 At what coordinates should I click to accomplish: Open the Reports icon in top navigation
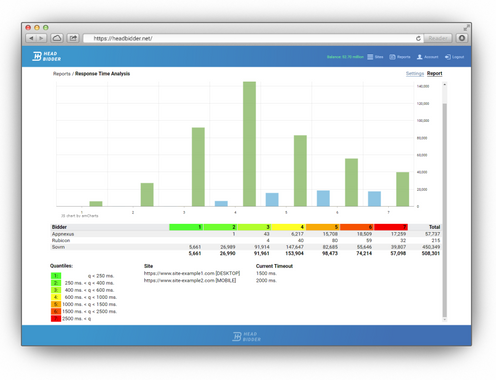(392, 57)
